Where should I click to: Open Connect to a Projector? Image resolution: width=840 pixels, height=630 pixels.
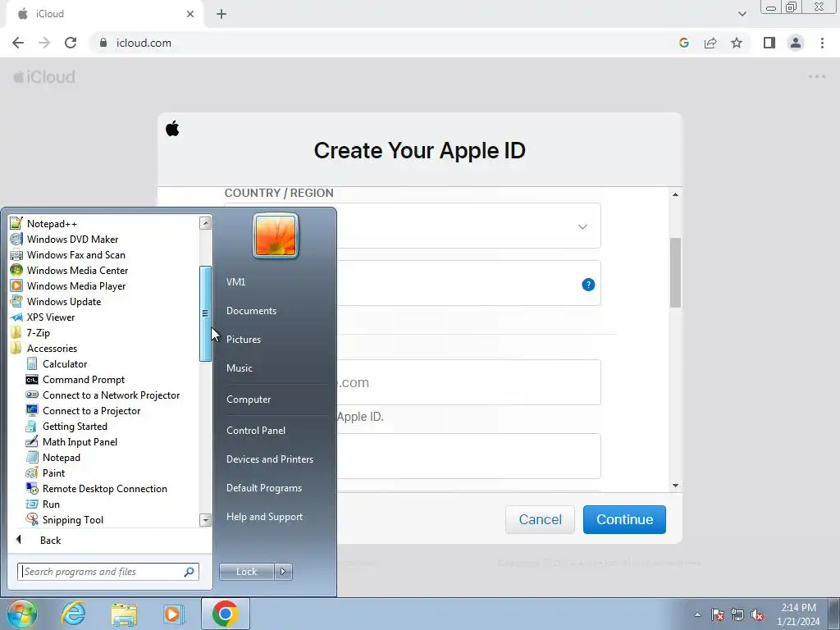(x=91, y=410)
